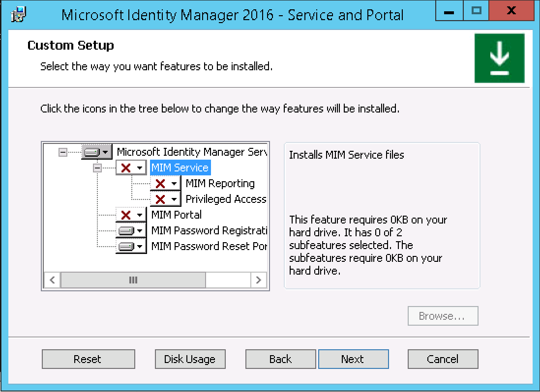This screenshot has width=540, height=392.
Task: Reset the feature selections
Action: point(88,359)
